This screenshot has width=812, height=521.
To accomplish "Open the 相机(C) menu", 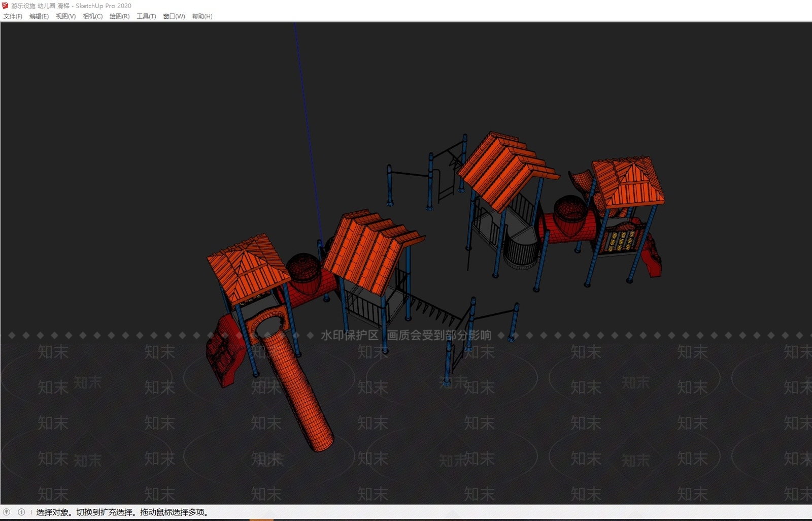I will coord(92,16).
